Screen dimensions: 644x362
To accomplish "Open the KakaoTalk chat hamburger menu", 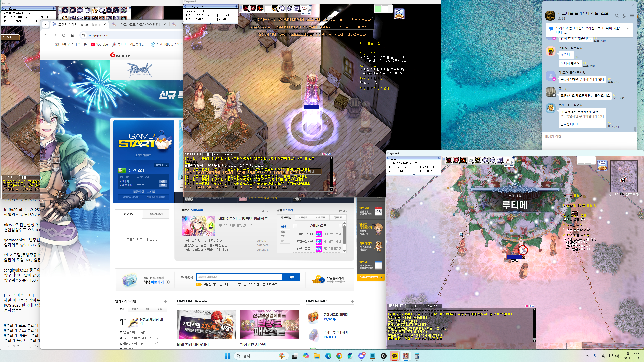I will [x=632, y=16].
